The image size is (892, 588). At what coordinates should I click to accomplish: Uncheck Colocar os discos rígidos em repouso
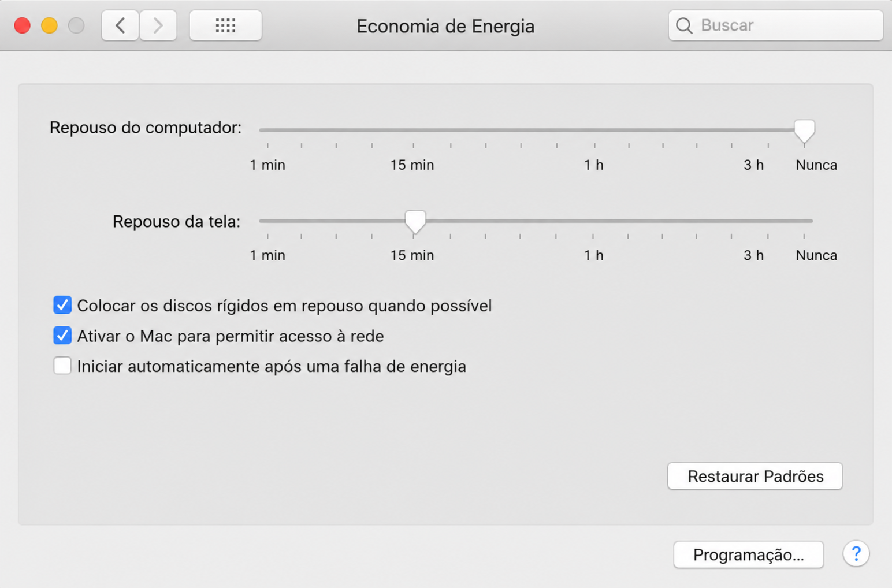[x=62, y=305]
